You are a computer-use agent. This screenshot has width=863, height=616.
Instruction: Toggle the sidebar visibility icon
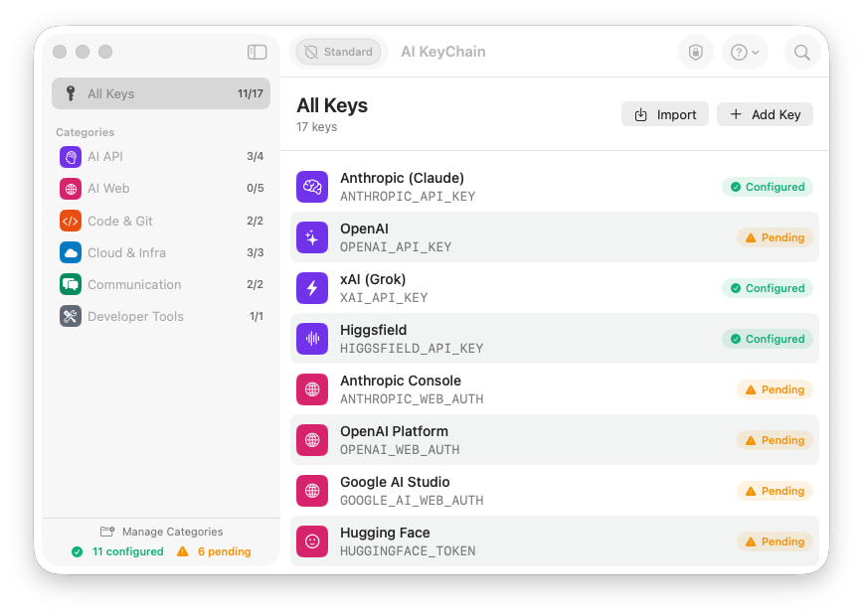pos(257,52)
